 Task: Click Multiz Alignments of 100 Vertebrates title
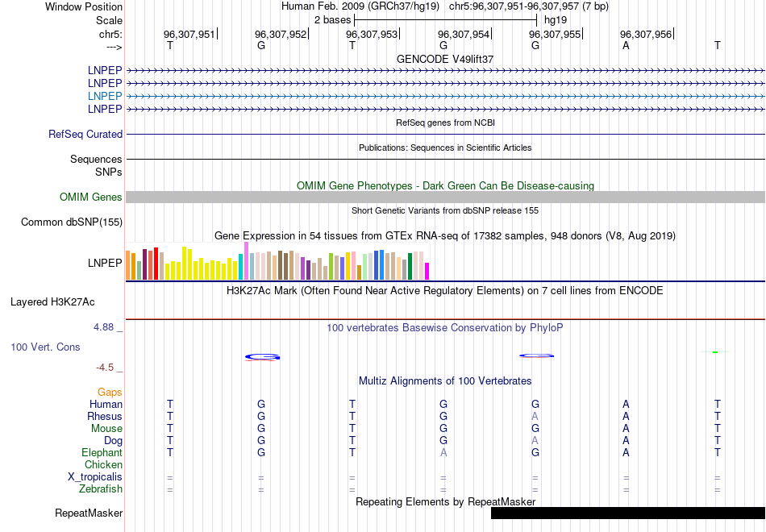[x=445, y=381]
